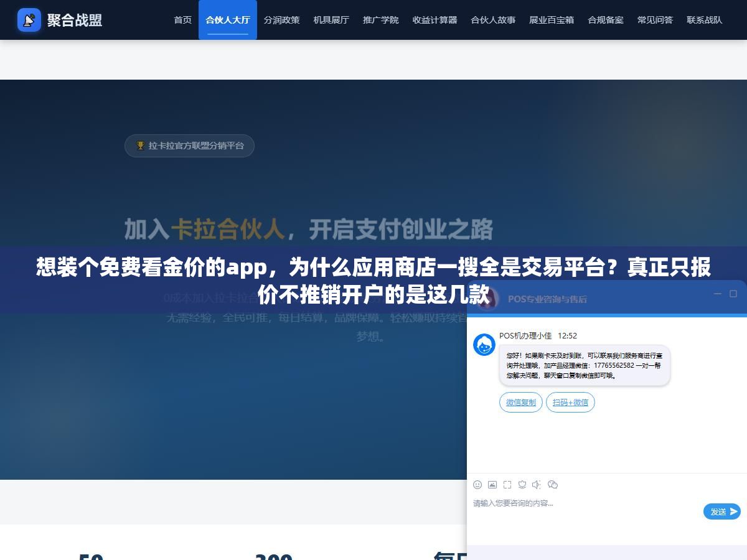Screen dimensions: 747x560
Task: Click the 扫码+微信 button in chat
Action: click(x=570, y=403)
